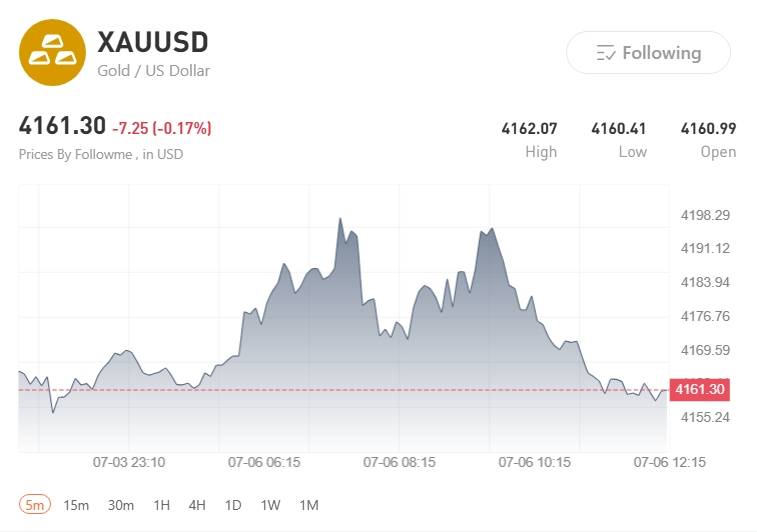Viewport: 757px width, 532px height.
Task: Select the 5m timeframe
Action: (35, 505)
